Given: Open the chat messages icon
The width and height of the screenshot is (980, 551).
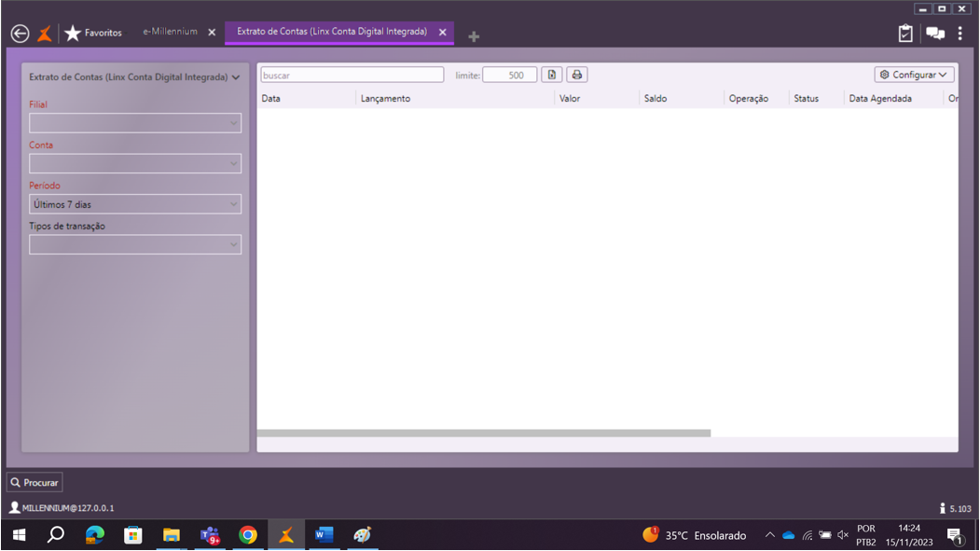Looking at the screenshot, I should click(x=935, y=34).
